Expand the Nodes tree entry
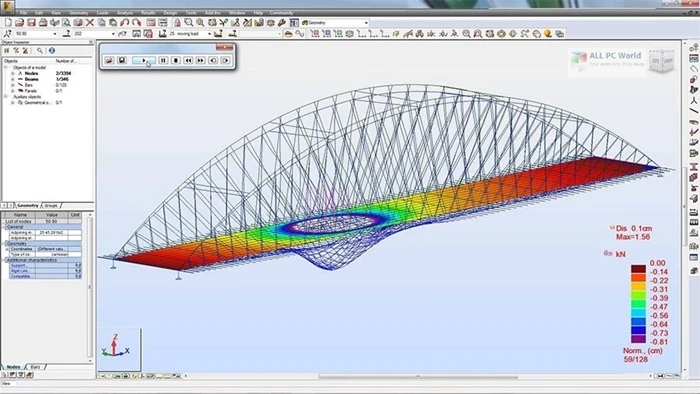Screen dimensions: 700x394 [12, 73]
